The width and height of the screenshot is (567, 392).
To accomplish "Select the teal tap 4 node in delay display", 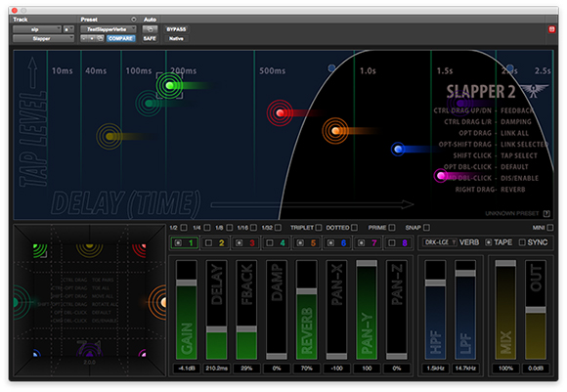I will point(149,104).
